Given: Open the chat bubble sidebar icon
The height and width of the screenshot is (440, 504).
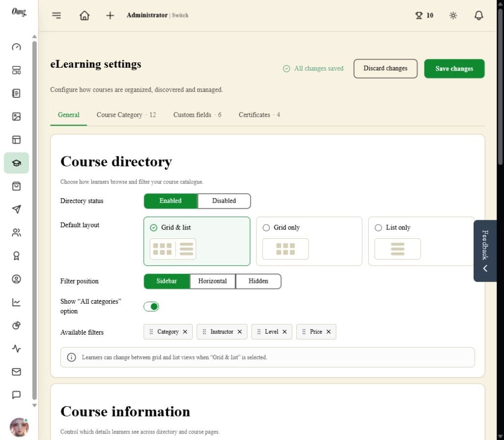Looking at the screenshot, I should 16,395.
